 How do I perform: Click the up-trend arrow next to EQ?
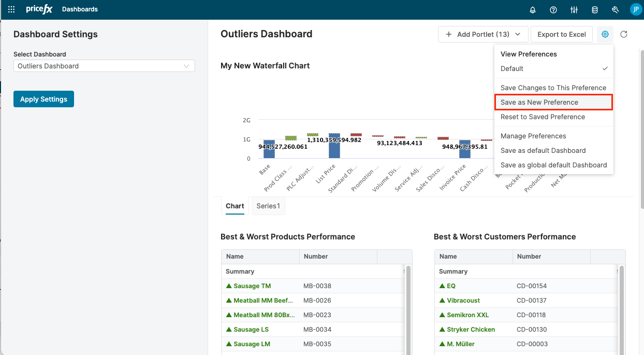coord(441,286)
